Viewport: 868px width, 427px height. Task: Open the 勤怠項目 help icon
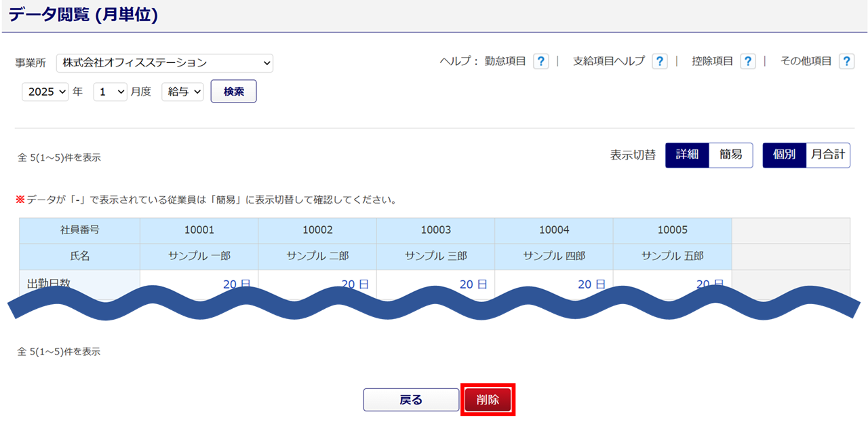pos(540,62)
